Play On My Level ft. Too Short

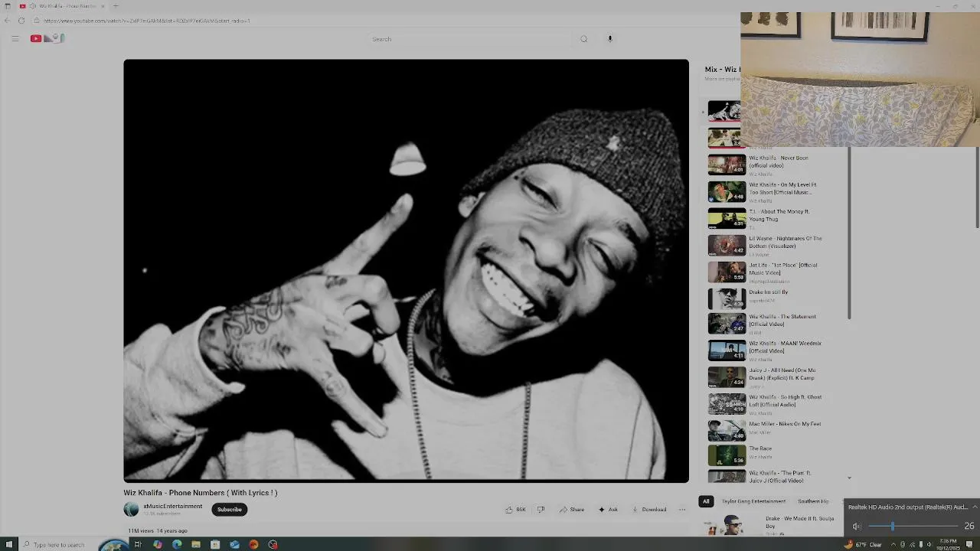[x=727, y=191]
